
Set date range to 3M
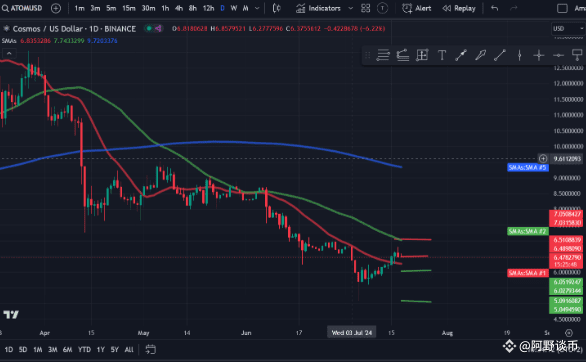(53, 350)
